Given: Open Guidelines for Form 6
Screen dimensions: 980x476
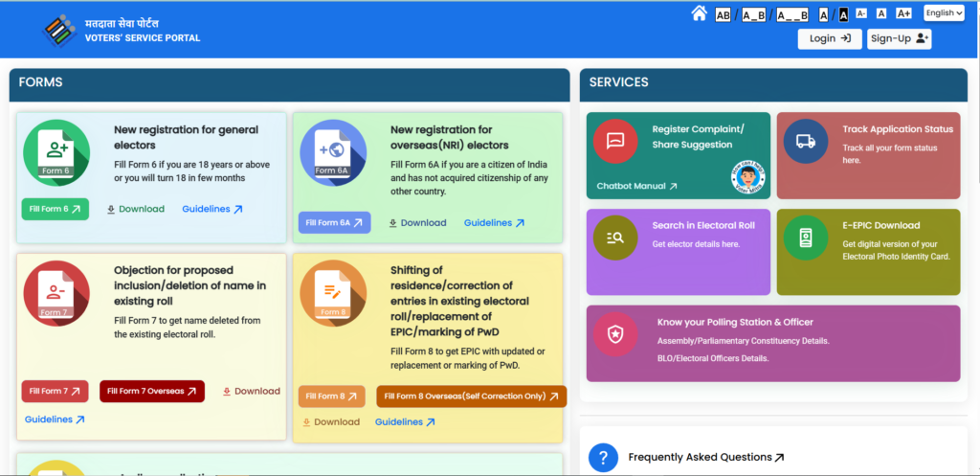Looking at the screenshot, I should 212,210.
